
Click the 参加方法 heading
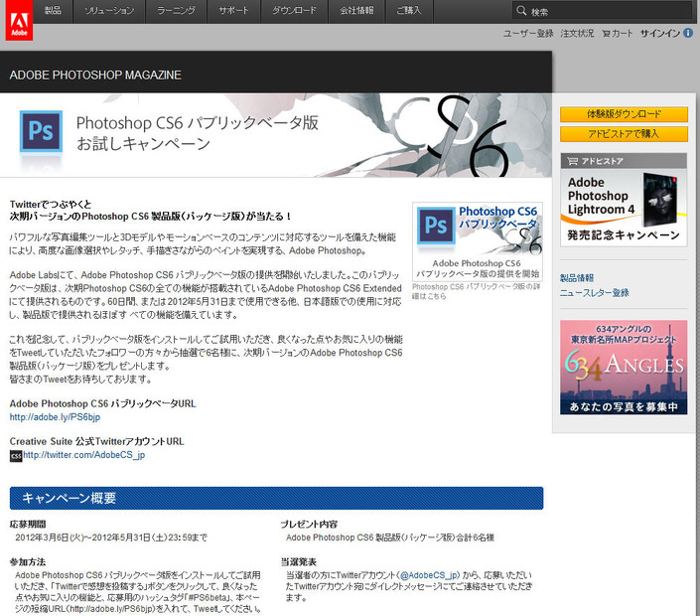(28, 562)
